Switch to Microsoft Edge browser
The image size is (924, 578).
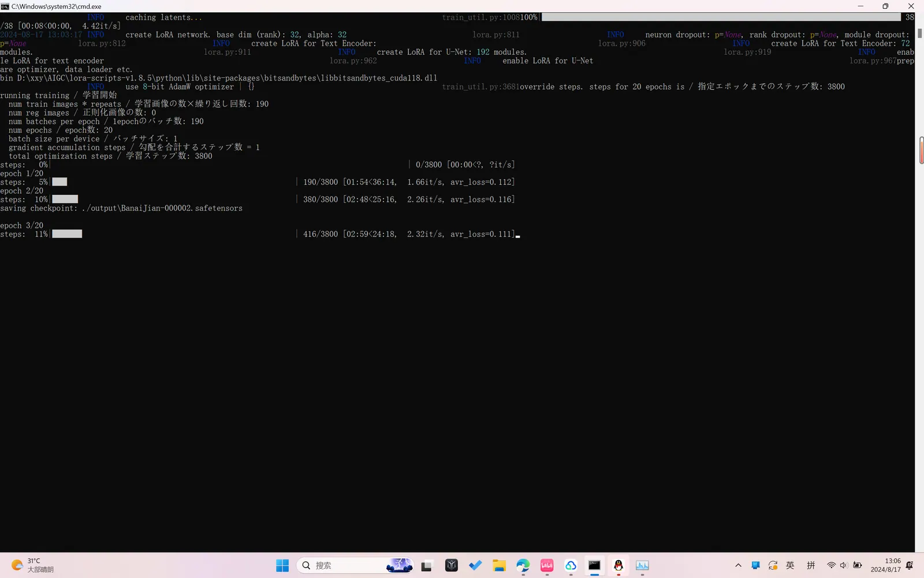pyautogui.click(x=523, y=565)
